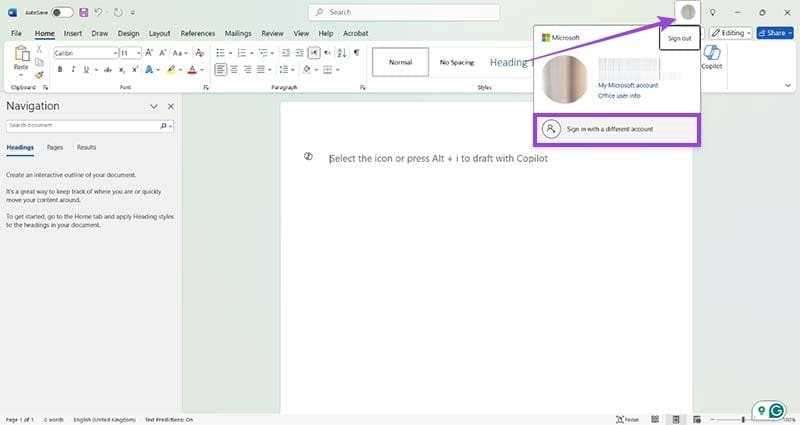Click the blue Share button

[x=775, y=33]
